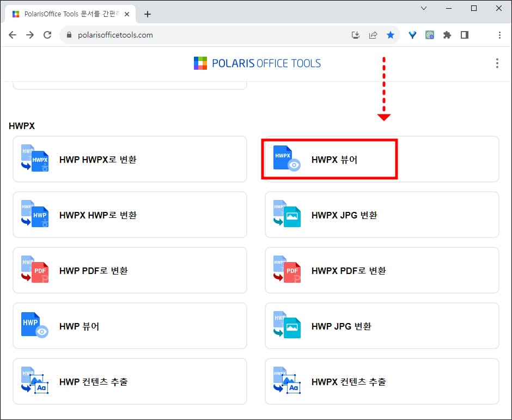Open the HWPX 뷰어 label
Screen dimensions: 512x420
334,160
